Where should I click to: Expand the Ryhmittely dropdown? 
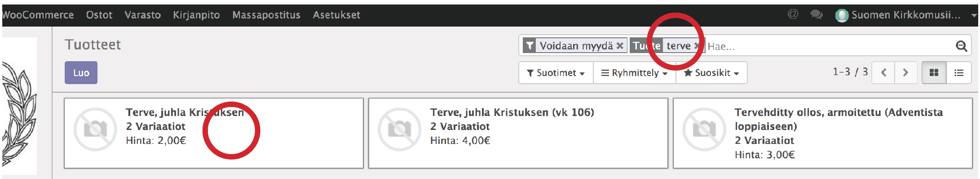[x=635, y=73]
